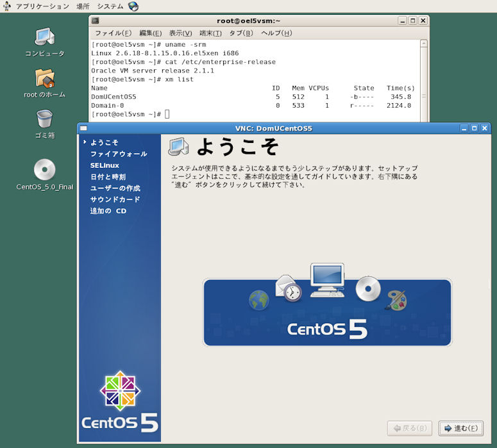This screenshot has height=448, width=497.
Task: Click the 'Oracle VM server release 2.1.1' line
Action: click(153, 71)
